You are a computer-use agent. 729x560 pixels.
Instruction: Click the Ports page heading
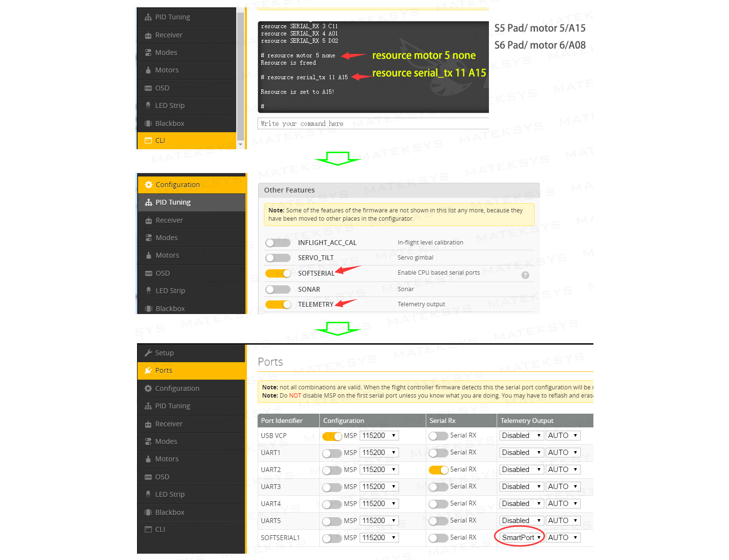point(270,362)
